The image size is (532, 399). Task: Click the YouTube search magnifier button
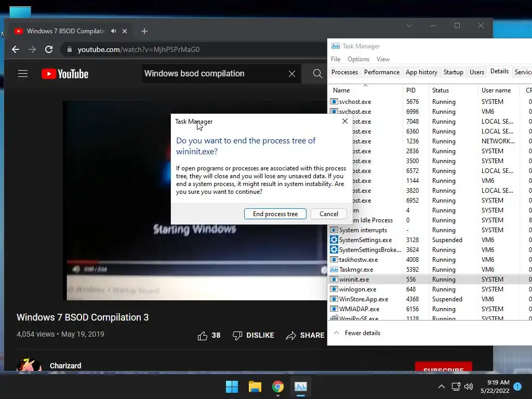tap(317, 74)
